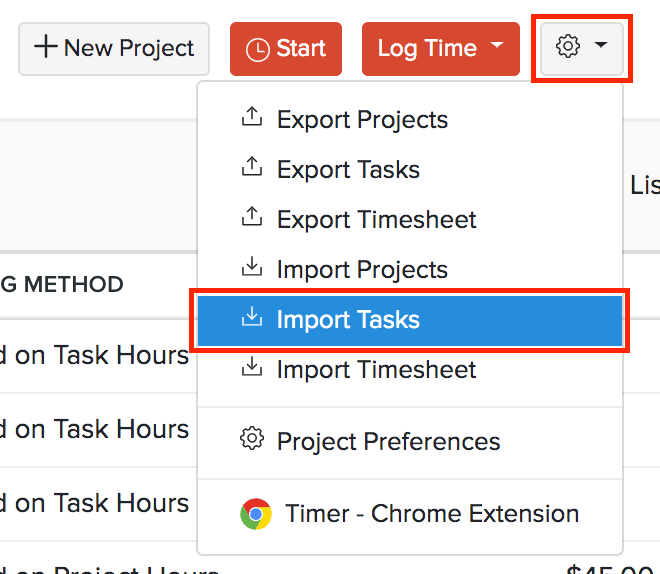Click the clock icon on Start button
660x574 pixels.
pos(257,50)
